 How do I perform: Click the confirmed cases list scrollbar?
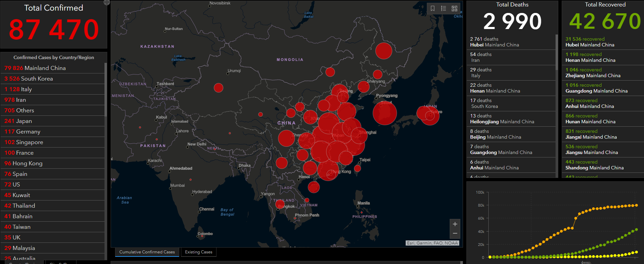(106, 89)
